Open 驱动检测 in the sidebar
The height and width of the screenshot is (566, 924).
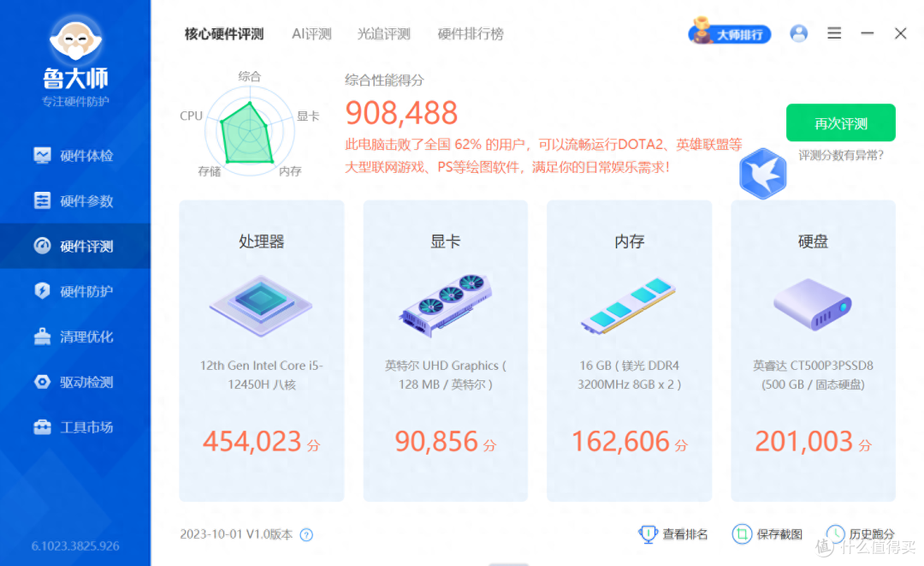(74, 382)
